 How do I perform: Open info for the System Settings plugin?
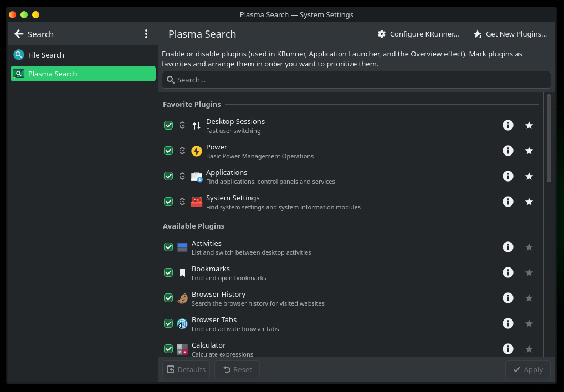(507, 202)
